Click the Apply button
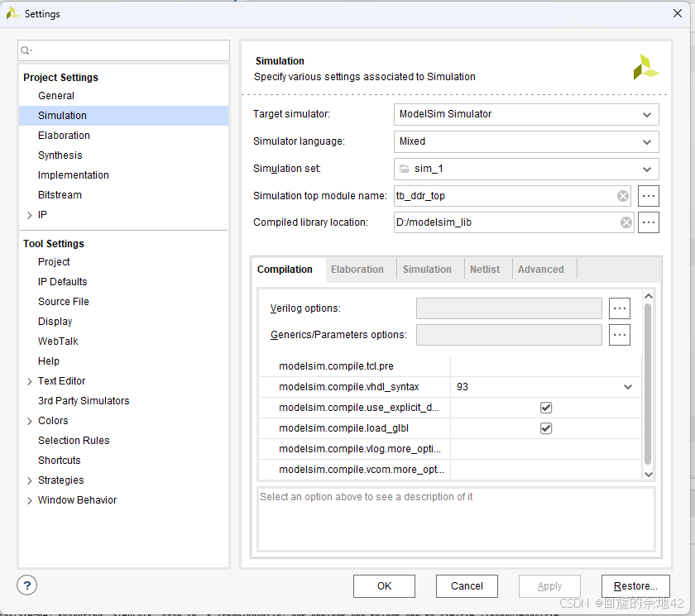695x616 pixels. click(549, 586)
